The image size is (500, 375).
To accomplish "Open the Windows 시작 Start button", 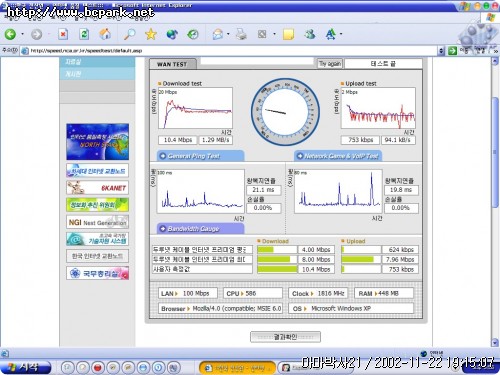I will point(26,367).
